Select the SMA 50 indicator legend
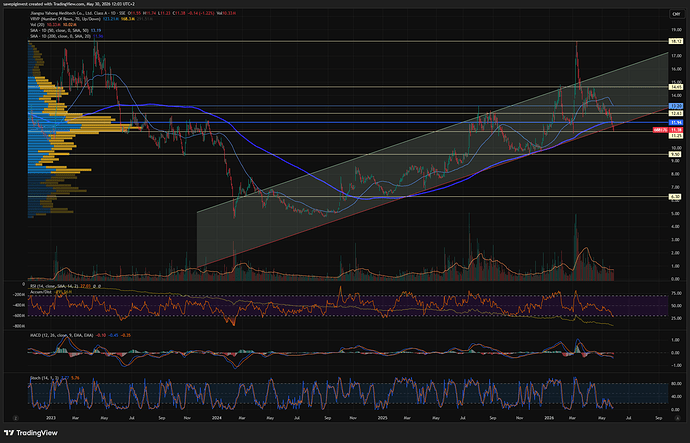 pyautogui.click(x=59, y=30)
